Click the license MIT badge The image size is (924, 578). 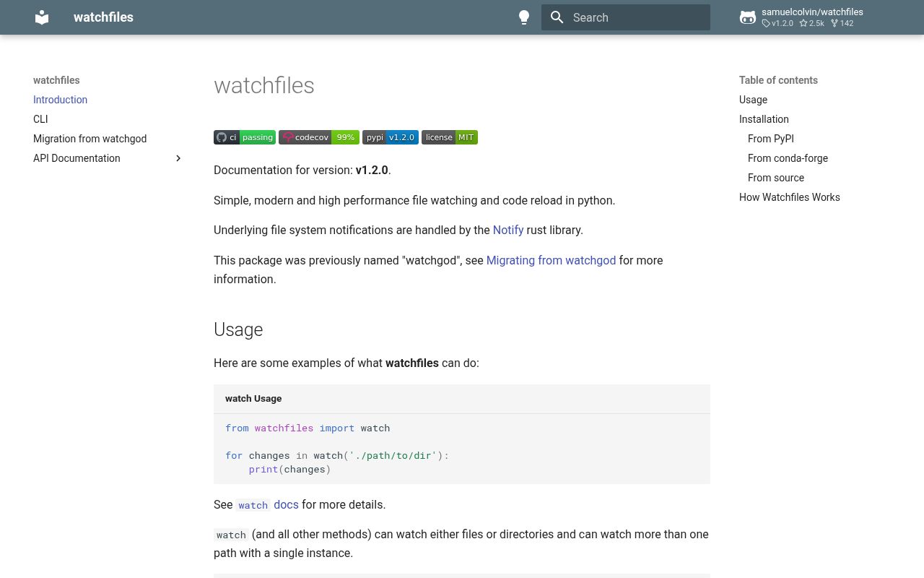pyautogui.click(x=450, y=137)
